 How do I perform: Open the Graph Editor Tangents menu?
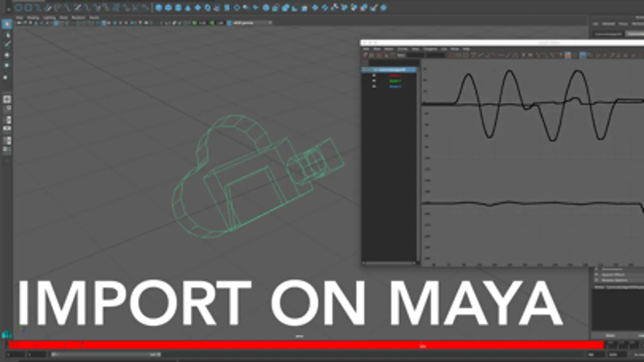tap(430, 49)
